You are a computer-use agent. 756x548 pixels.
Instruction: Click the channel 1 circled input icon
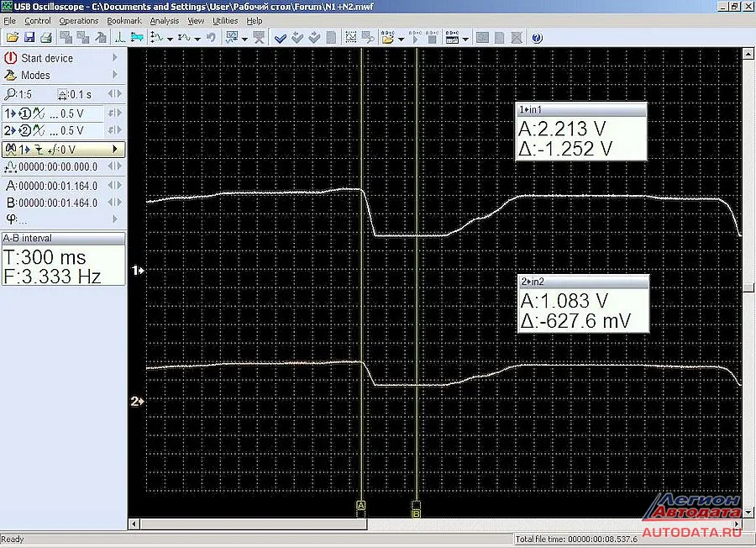tap(24, 113)
